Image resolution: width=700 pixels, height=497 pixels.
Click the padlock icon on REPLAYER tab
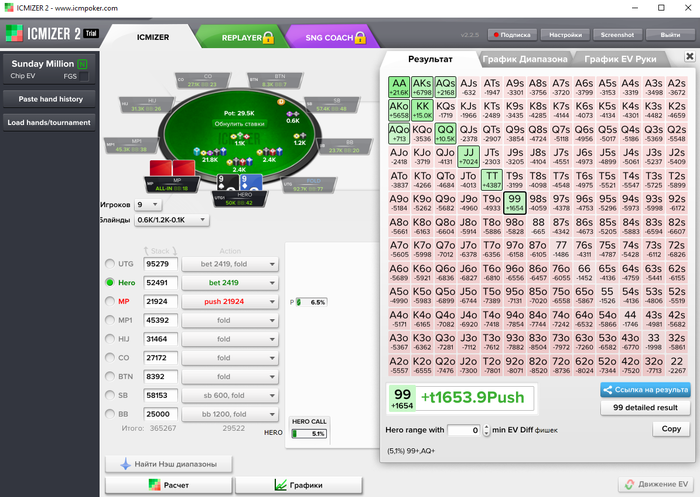[268, 38]
